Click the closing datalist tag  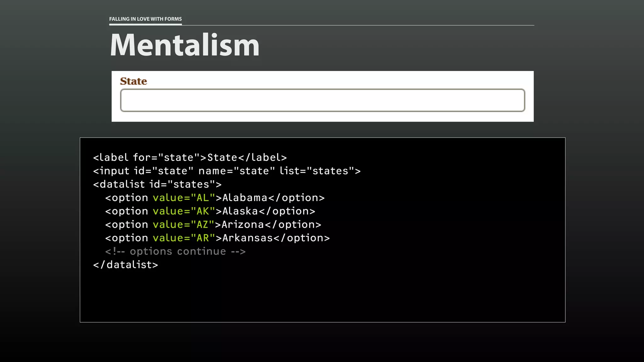pyautogui.click(x=125, y=265)
